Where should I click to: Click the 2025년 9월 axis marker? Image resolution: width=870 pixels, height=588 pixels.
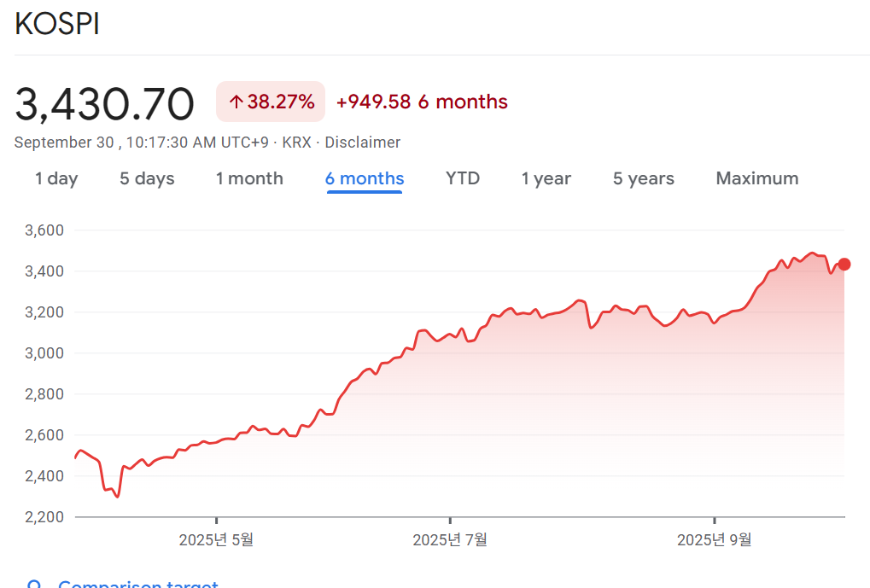coord(715,539)
